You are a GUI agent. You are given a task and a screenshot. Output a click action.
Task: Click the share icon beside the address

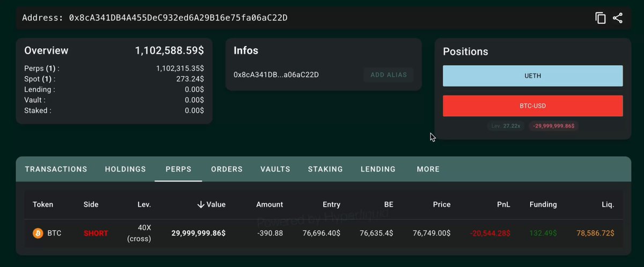[618, 18]
